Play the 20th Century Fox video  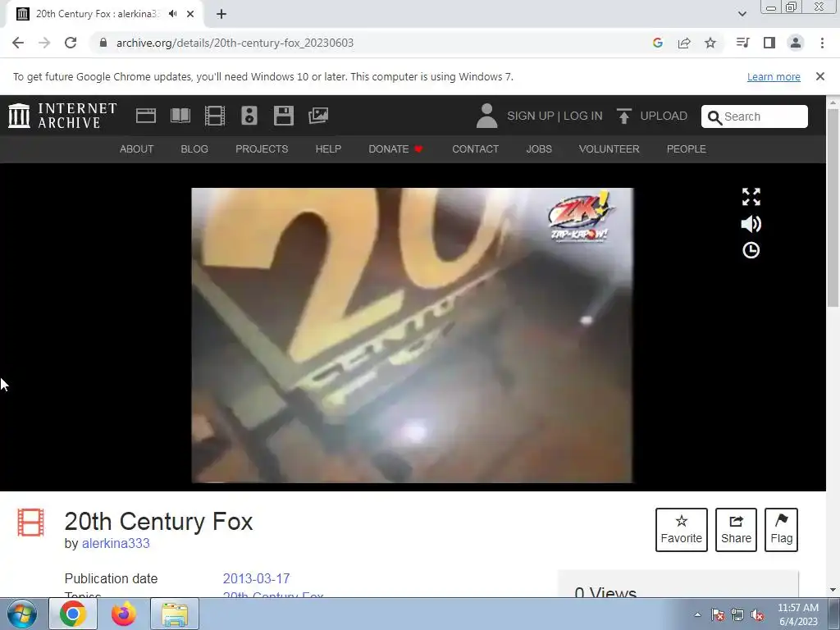tap(412, 336)
